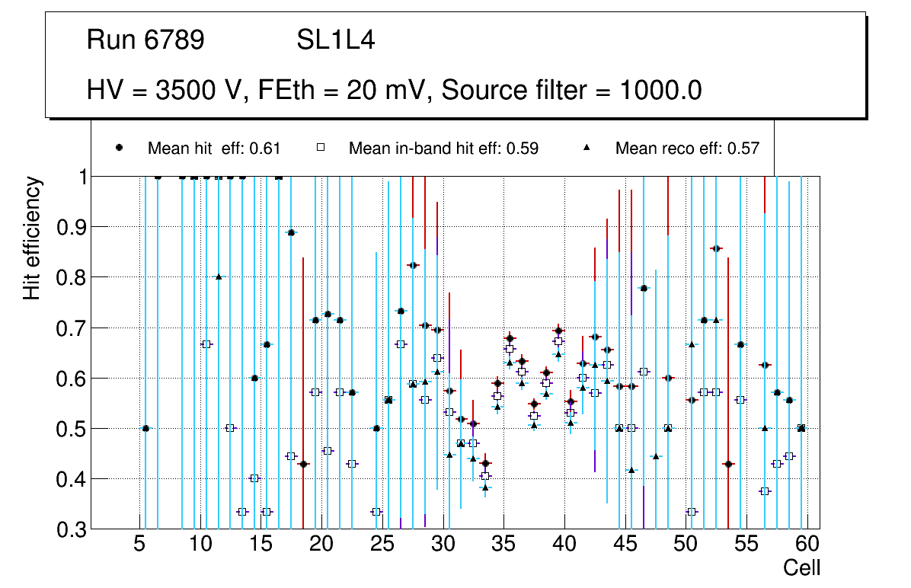Click the 'Mean reco eff: 0.57' legend label

[x=687, y=149]
